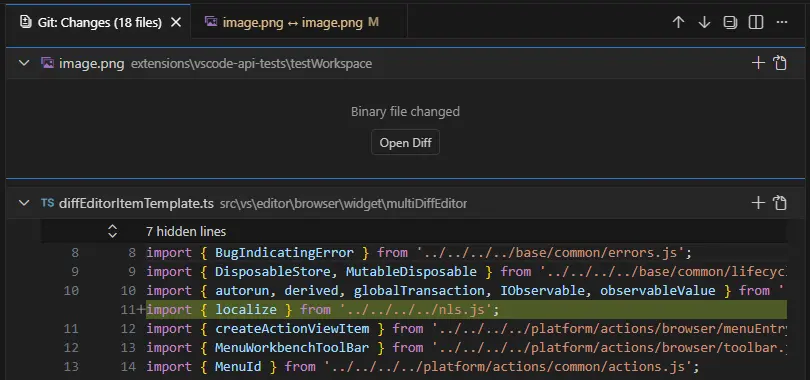Close the Git: Changes tab
Viewport: 810px width, 380px height.
pyautogui.click(x=176, y=22)
